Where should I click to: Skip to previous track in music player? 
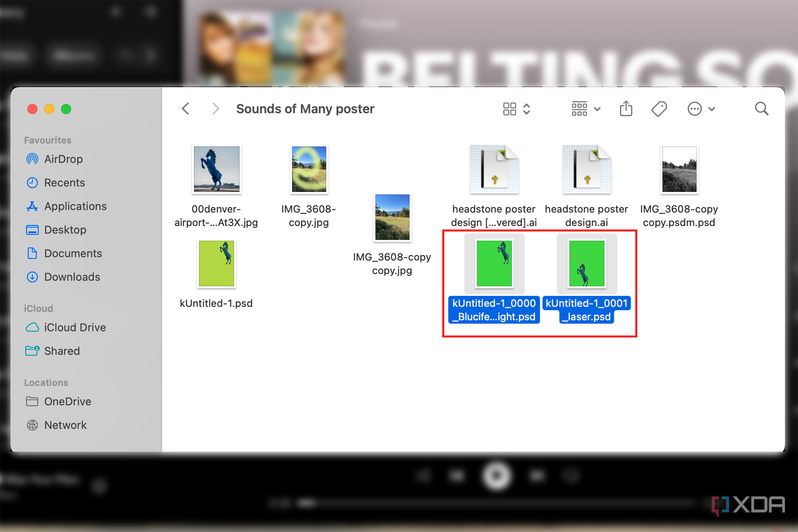click(x=456, y=475)
